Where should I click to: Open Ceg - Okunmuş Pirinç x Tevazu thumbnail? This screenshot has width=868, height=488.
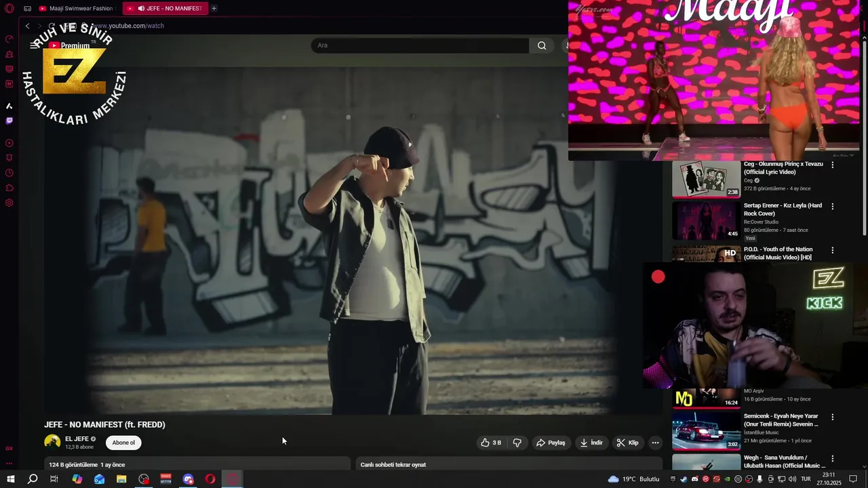click(706, 180)
